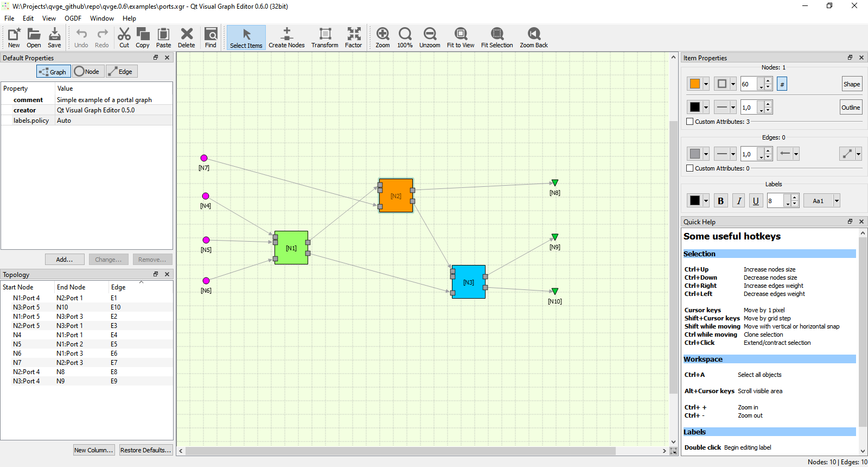Click the Add... property button
Screen dimensions: 868x467
(x=65, y=260)
